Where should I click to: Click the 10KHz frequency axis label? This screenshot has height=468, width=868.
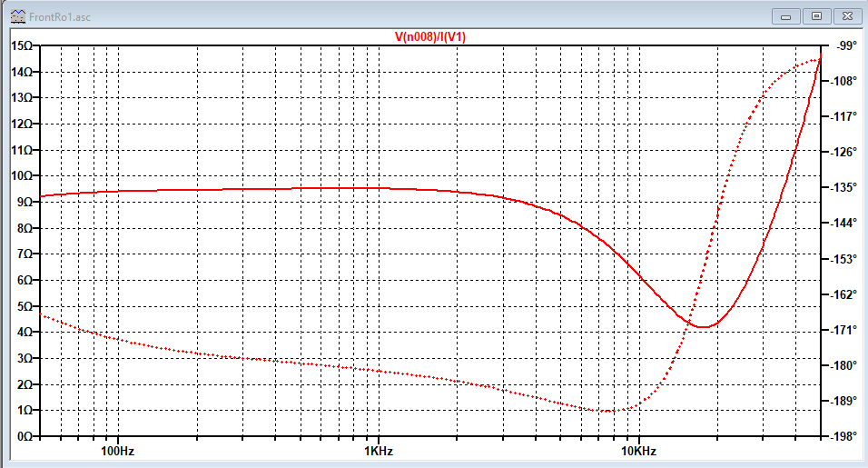coord(639,451)
